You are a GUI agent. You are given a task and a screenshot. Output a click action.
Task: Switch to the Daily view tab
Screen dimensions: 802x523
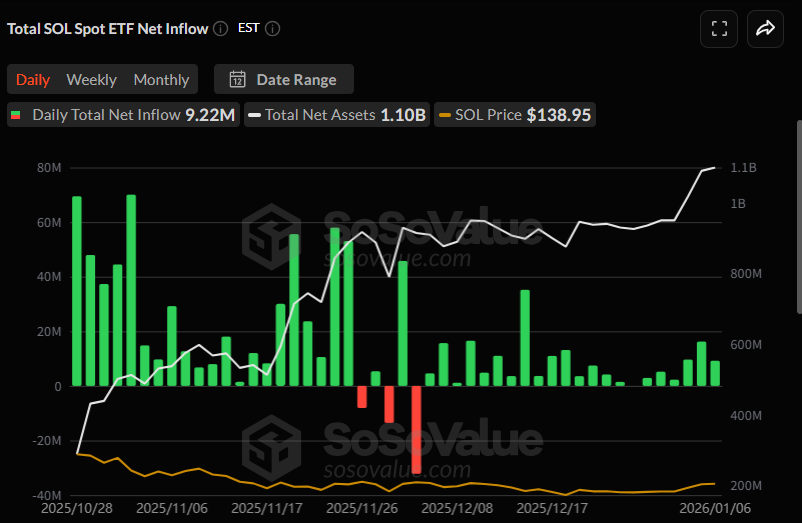33,79
